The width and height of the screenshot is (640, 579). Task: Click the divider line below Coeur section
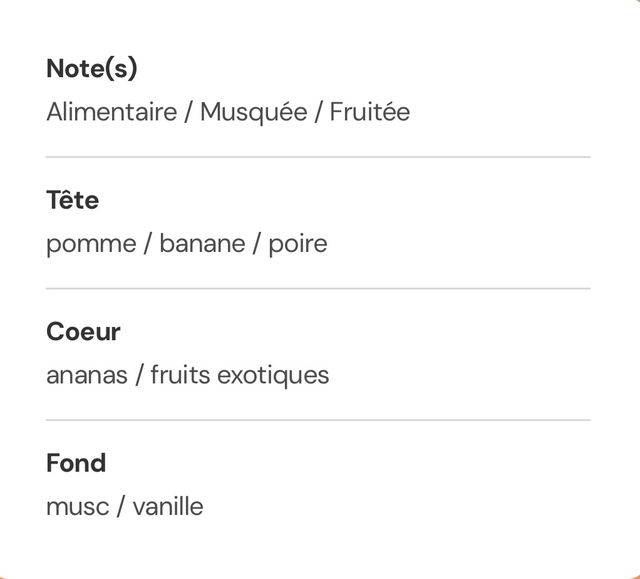tap(318, 420)
